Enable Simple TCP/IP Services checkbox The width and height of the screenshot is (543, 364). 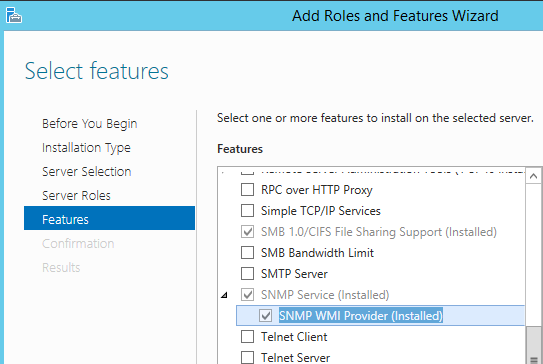pyautogui.click(x=247, y=211)
